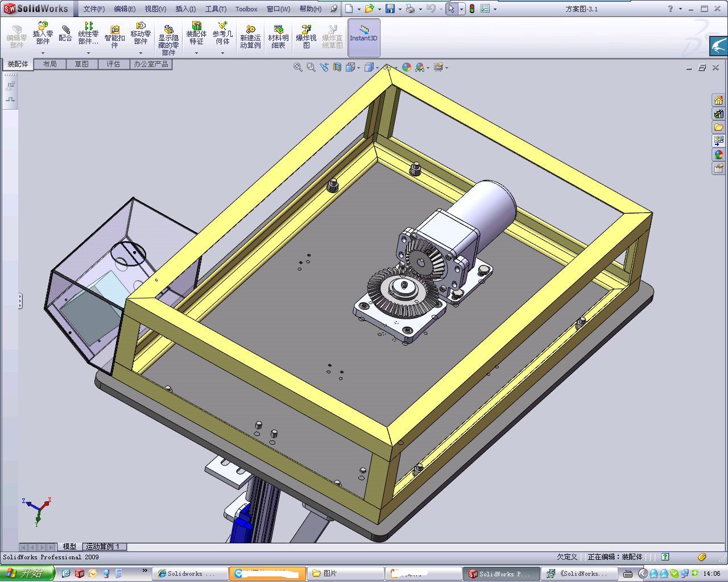Switch to the 办公室产品 Office Products tab

151,64
